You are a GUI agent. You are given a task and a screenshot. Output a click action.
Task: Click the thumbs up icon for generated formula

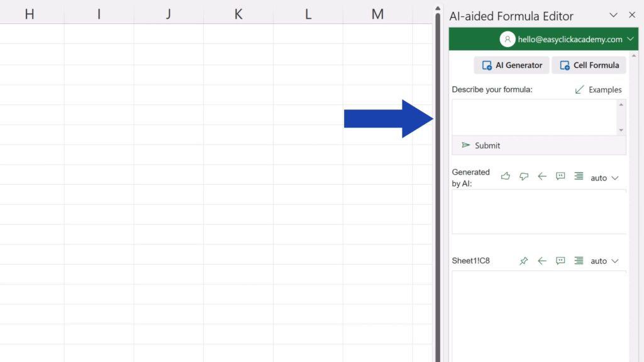coord(505,177)
